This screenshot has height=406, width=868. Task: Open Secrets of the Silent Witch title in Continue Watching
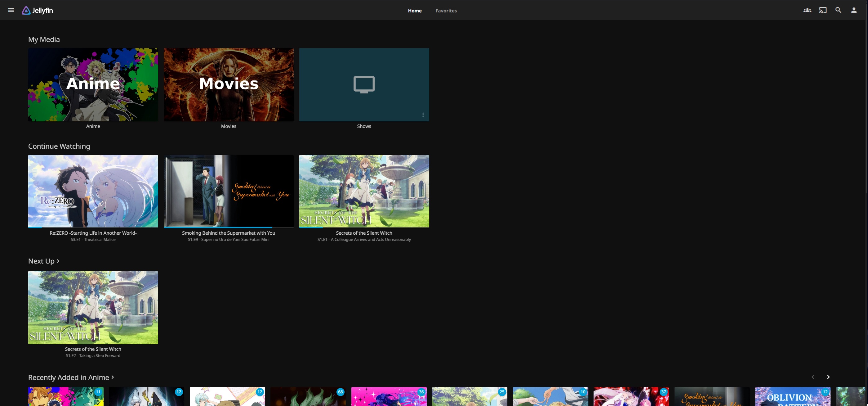click(364, 233)
